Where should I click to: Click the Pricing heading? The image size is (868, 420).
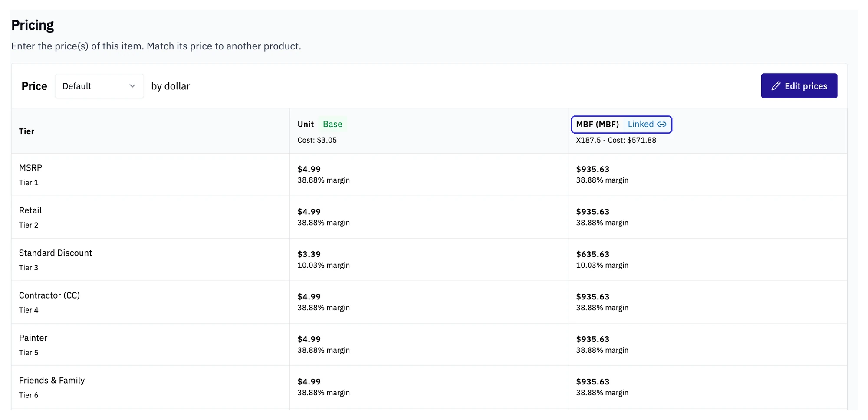[33, 25]
